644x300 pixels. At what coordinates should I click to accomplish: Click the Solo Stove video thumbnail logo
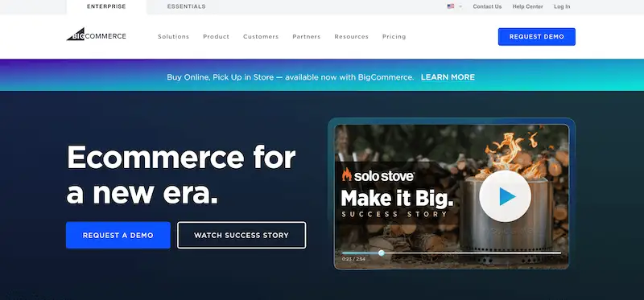(x=378, y=175)
